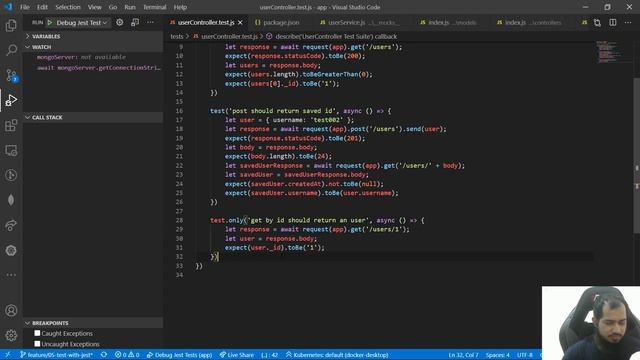Image resolution: width=640 pixels, height=360 pixels.
Task: Click the feature/05-test-with-jest branch in status bar
Action: [x=57, y=355]
